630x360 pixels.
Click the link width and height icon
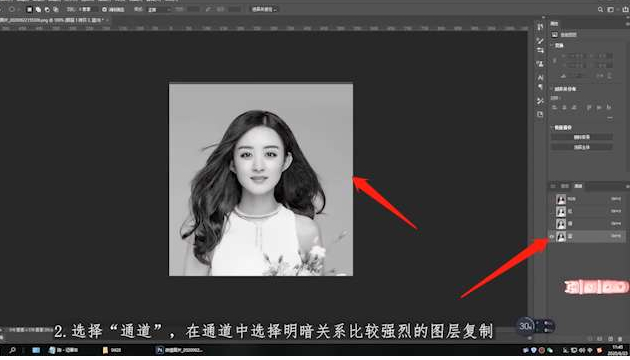(x=555, y=60)
